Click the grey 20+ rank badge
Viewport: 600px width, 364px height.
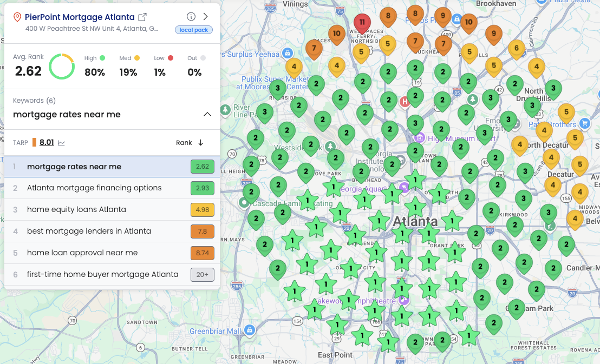tap(203, 275)
